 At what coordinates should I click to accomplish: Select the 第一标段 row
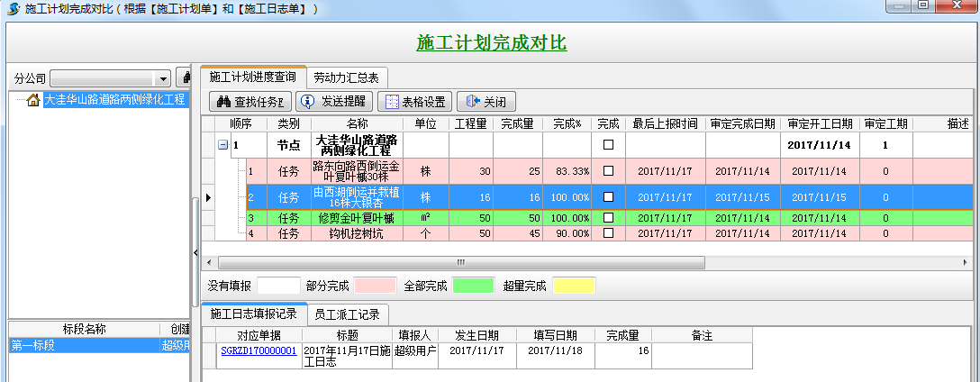coord(81,345)
